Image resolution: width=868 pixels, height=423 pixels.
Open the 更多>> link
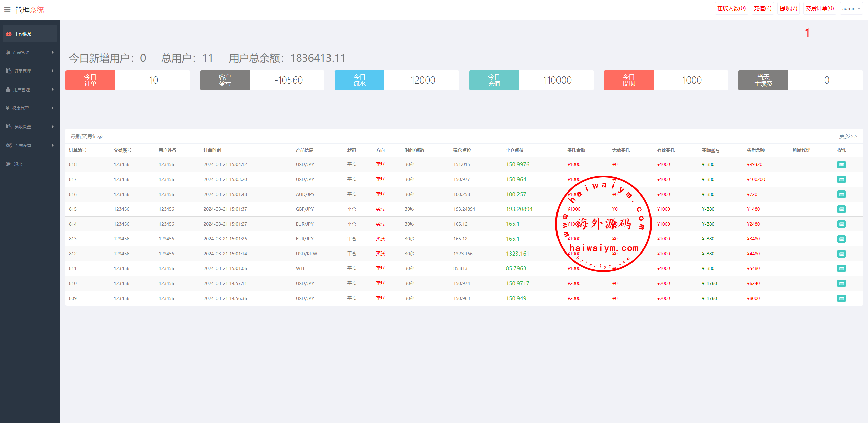tap(848, 136)
